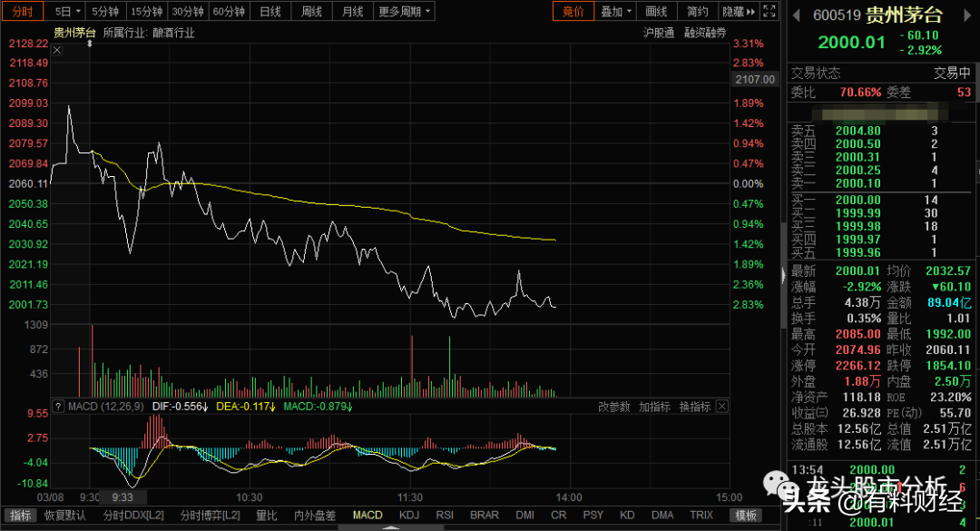Screen dimensions: 980x531
Task: Switch to 简约 simple view
Action: point(698,11)
